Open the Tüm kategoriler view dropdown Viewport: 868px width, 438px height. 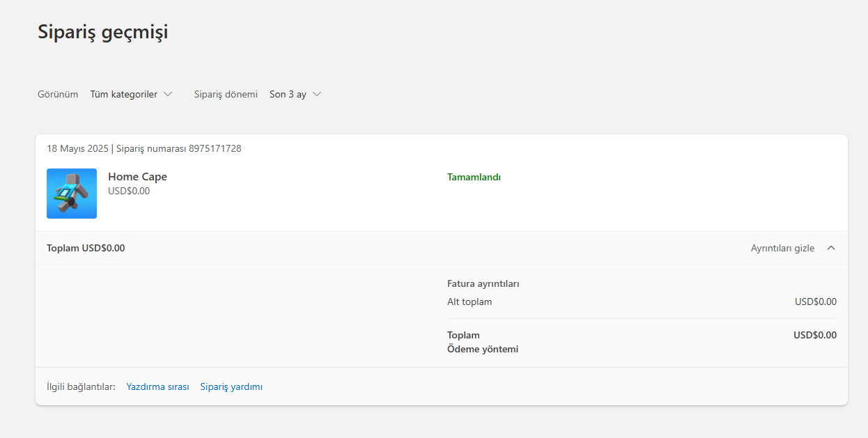click(x=124, y=94)
